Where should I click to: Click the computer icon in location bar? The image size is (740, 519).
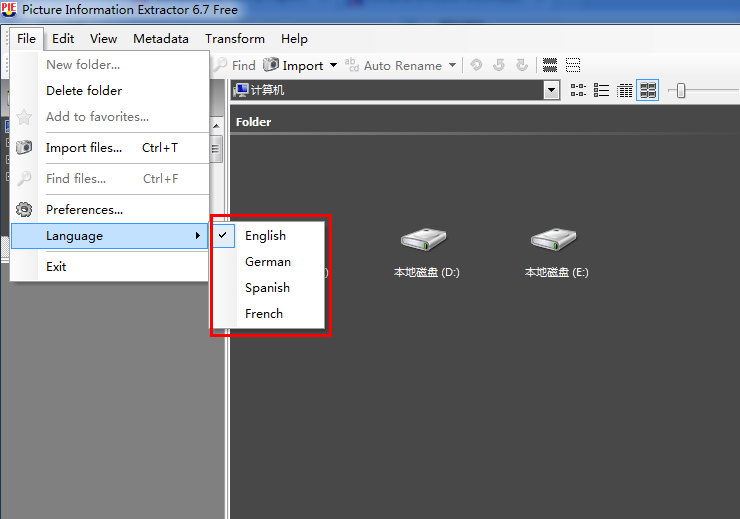coord(241,90)
